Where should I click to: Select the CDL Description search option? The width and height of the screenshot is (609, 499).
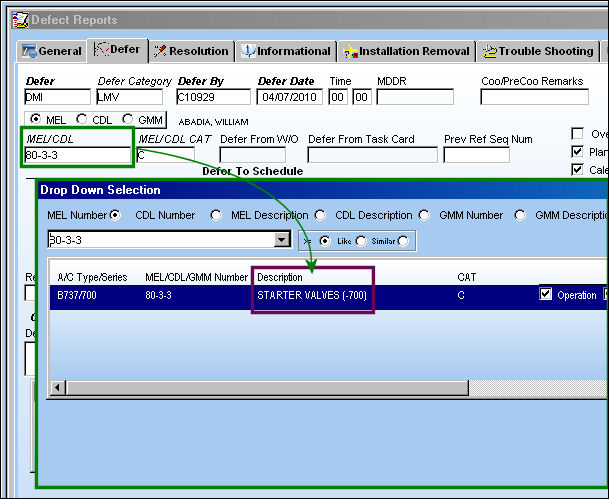pos(424,215)
